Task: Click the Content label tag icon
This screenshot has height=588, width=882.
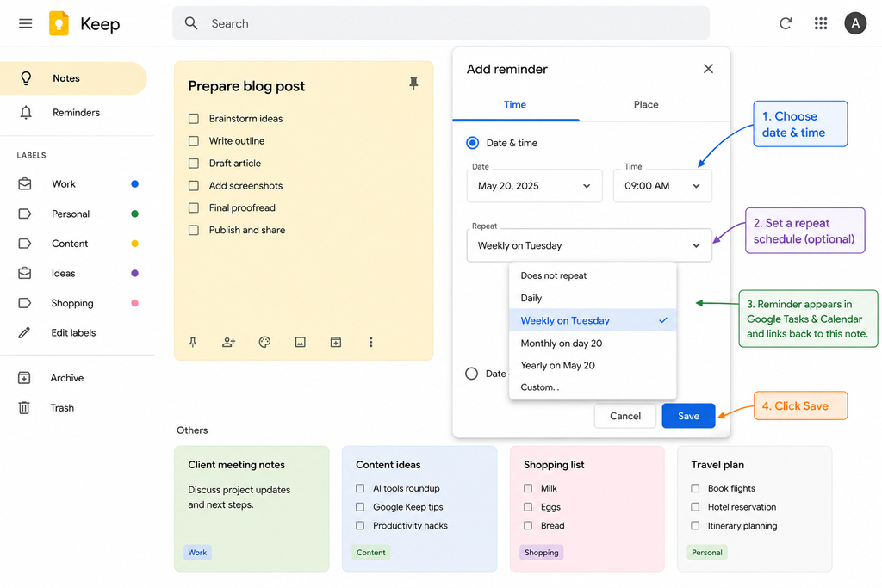Action: (x=25, y=244)
